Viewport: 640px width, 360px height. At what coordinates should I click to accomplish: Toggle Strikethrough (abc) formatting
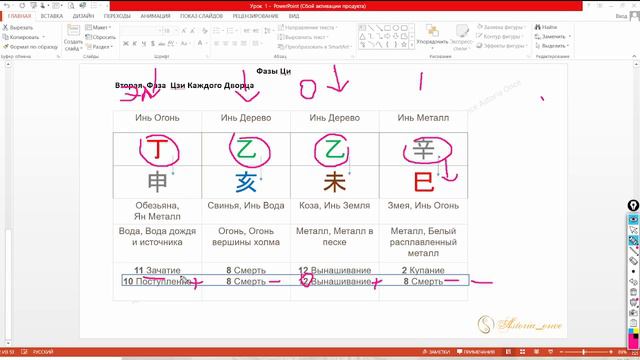tap(162, 44)
